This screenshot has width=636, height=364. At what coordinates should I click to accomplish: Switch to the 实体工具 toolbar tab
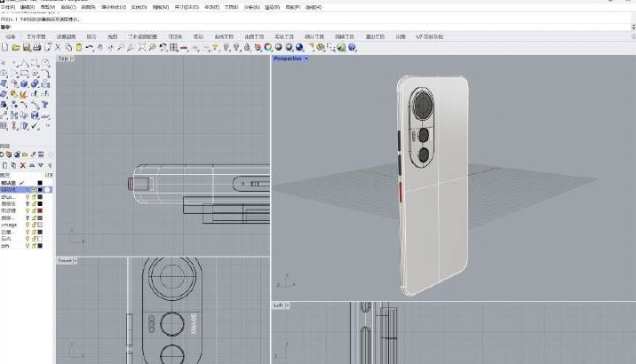(283, 36)
